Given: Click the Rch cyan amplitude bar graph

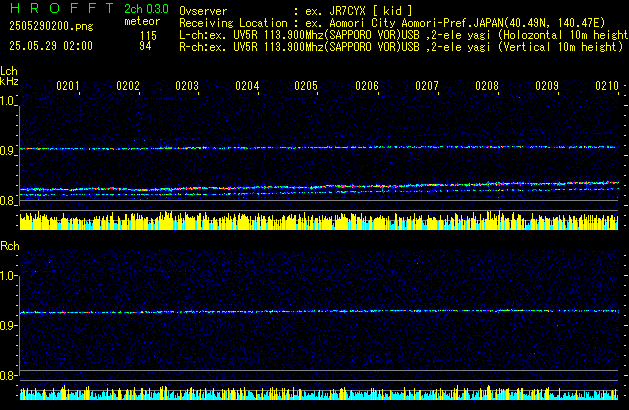Looking at the screenshot, I should 319,393.
